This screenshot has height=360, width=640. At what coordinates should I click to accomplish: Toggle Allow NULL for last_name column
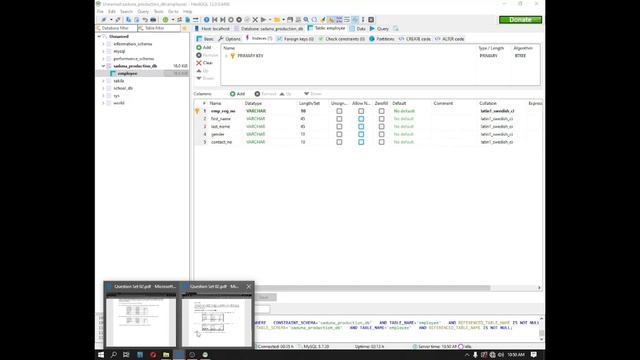coord(361,127)
